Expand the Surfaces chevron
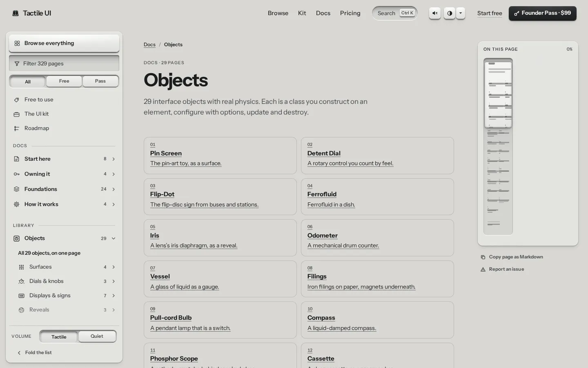 pyautogui.click(x=114, y=267)
